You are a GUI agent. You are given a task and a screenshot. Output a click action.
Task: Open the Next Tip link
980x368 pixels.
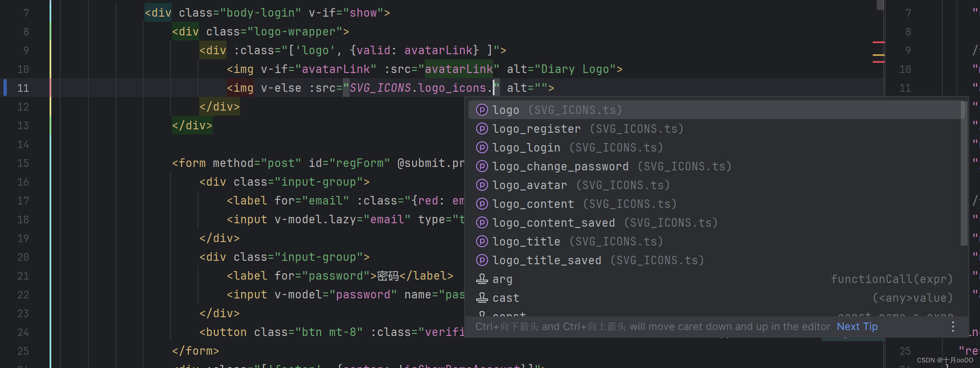click(857, 327)
